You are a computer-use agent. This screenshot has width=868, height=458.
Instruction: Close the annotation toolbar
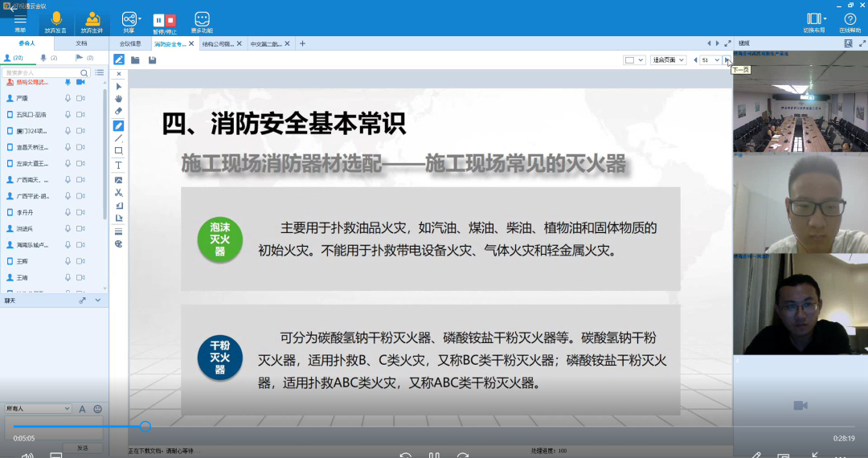pos(118,74)
